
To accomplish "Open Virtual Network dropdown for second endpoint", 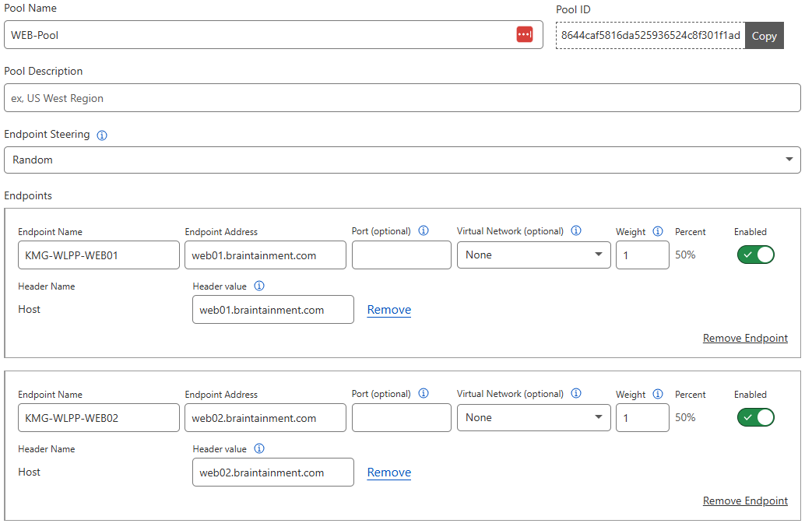I will coord(533,417).
